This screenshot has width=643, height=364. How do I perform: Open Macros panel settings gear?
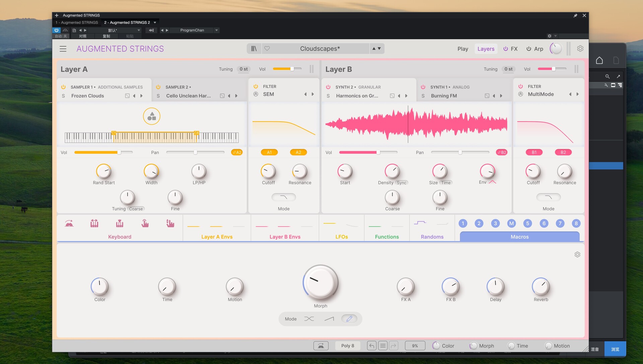pyautogui.click(x=577, y=255)
